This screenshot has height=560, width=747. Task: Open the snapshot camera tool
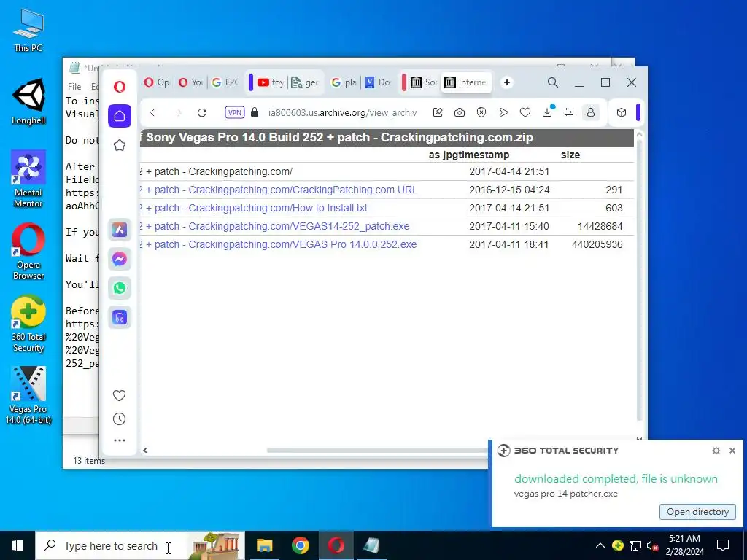pyautogui.click(x=460, y=112)
